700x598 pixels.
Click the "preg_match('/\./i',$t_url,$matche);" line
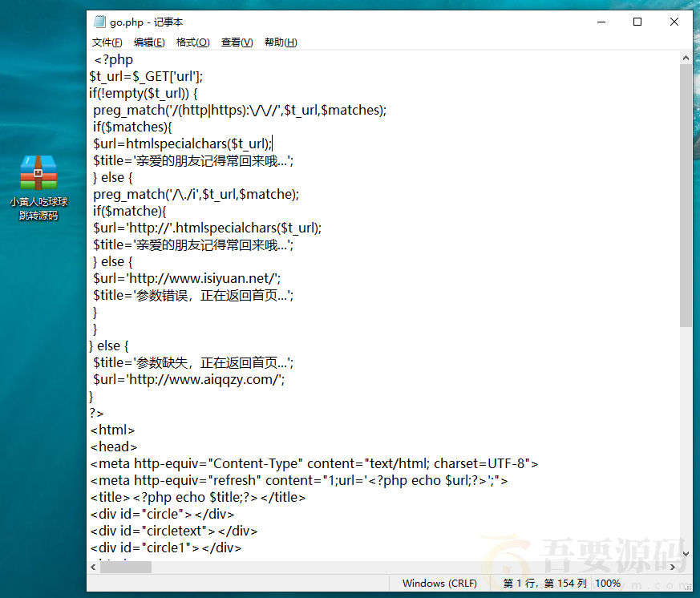click(196, 194)
